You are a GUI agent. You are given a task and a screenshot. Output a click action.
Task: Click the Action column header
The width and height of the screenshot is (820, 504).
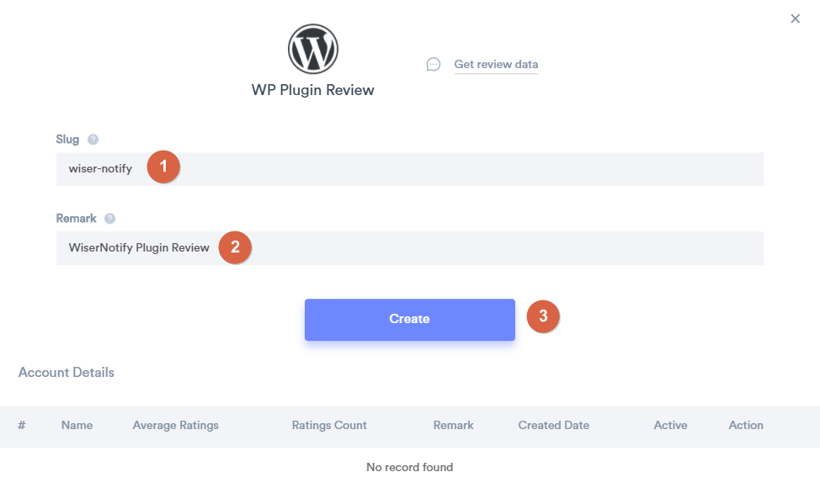(x=746, y=425)
